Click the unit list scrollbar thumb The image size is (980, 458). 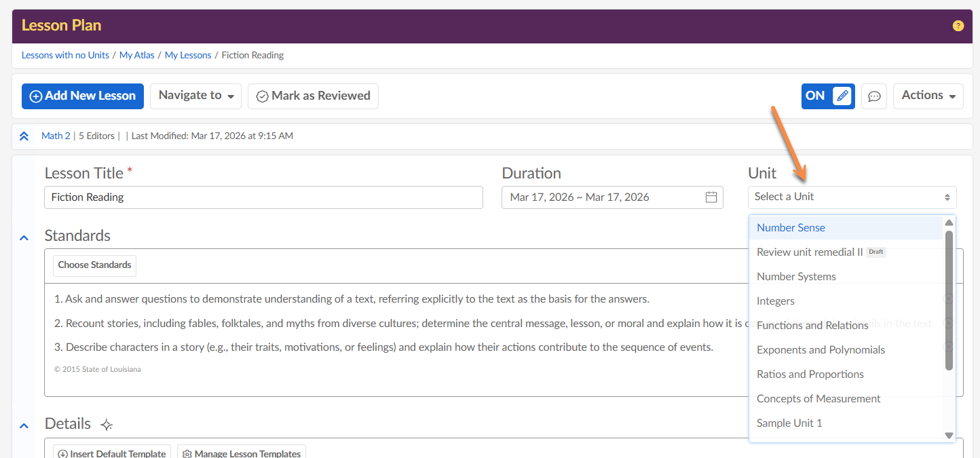(x=949, y=301)
